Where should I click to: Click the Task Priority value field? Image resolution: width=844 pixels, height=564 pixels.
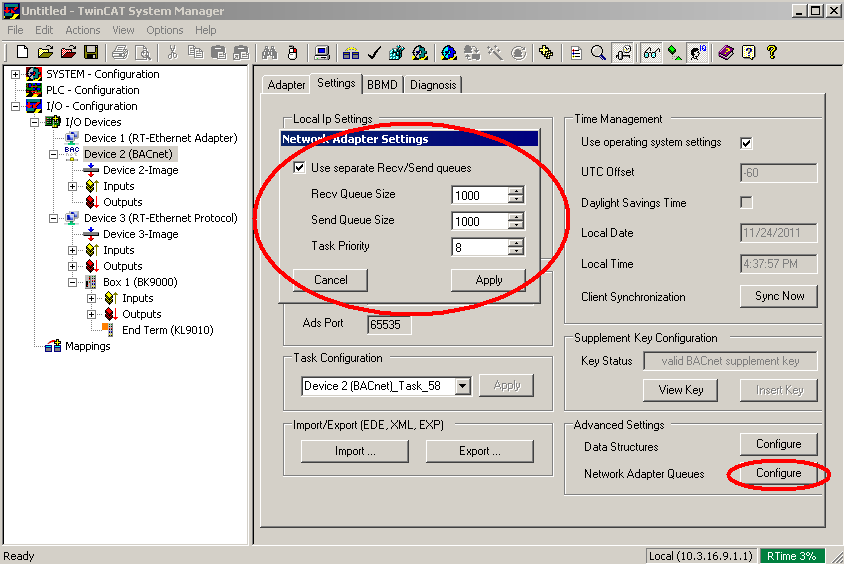point(480,247)
